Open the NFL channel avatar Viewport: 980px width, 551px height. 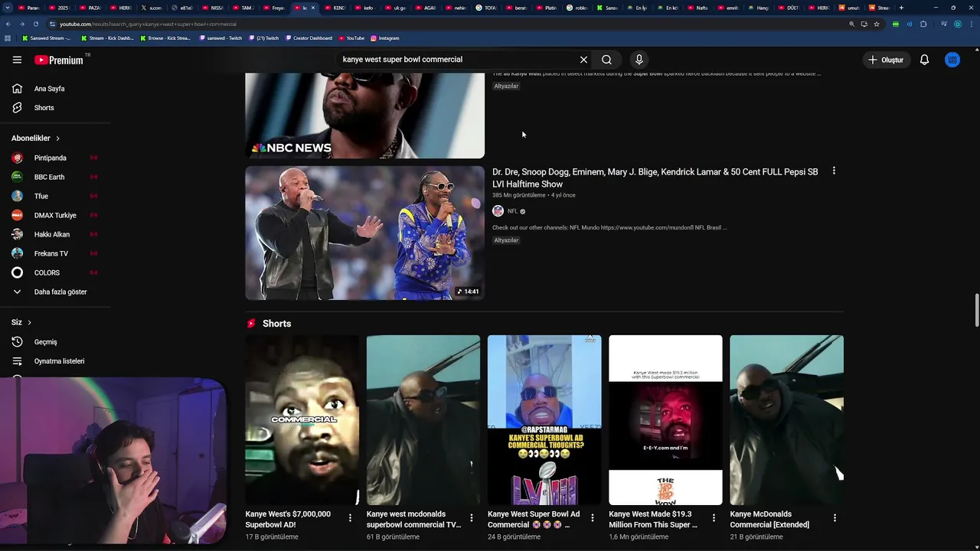(498, 211)
